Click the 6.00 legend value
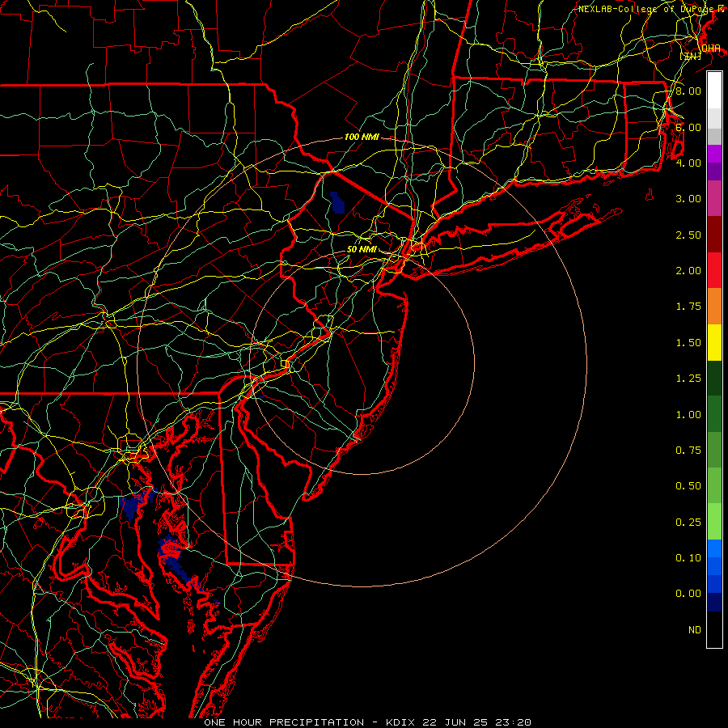The width and height of the screenshot is (728, 728). (688, 127)
